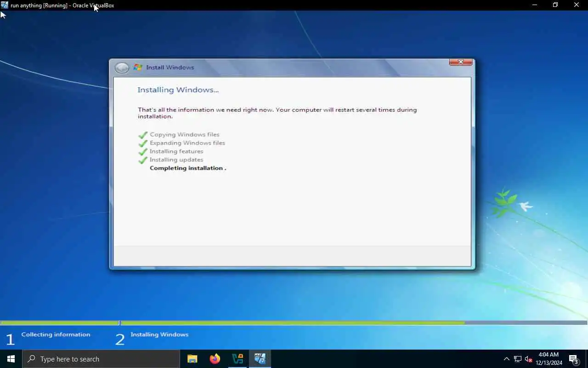Open the Windows Start menu
588x368 pixels.
pos(11,359)
